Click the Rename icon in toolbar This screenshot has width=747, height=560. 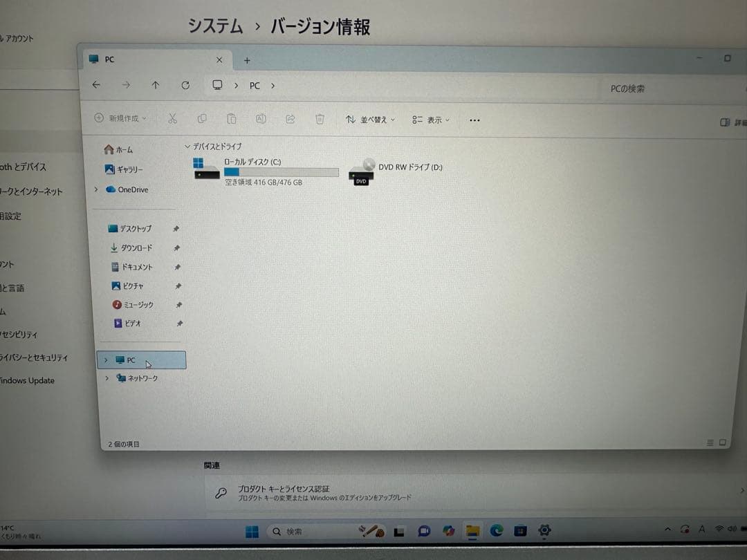click(x=261, y=119)
